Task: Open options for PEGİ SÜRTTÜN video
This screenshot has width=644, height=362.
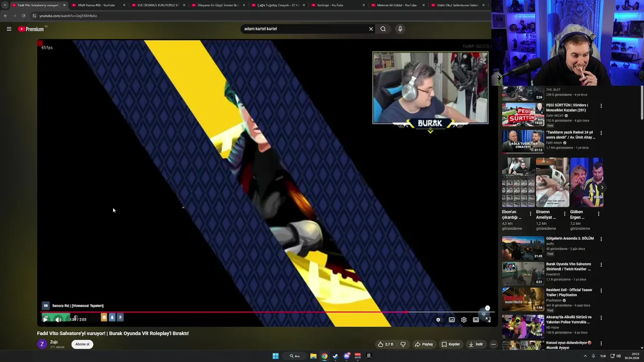Action: click(x=601, y=106)
